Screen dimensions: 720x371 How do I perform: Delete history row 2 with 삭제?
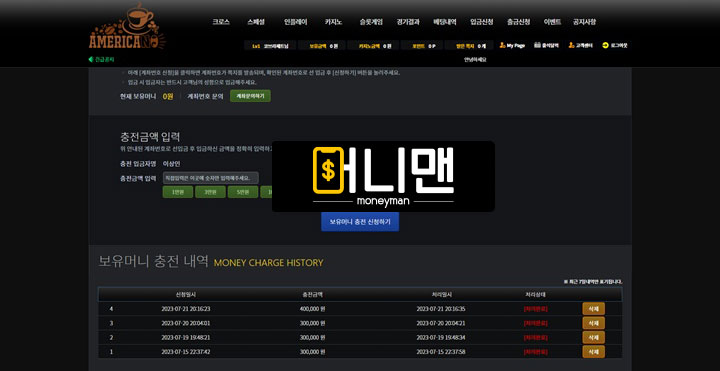point(593,337)
